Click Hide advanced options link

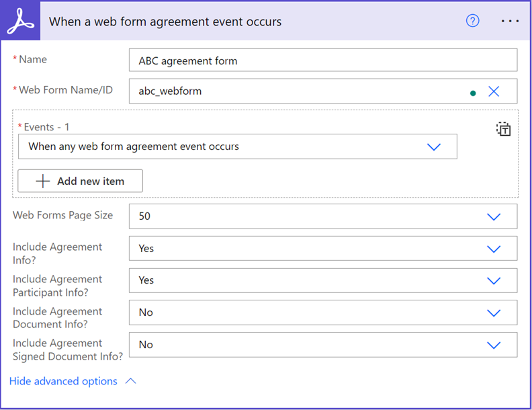63,381
